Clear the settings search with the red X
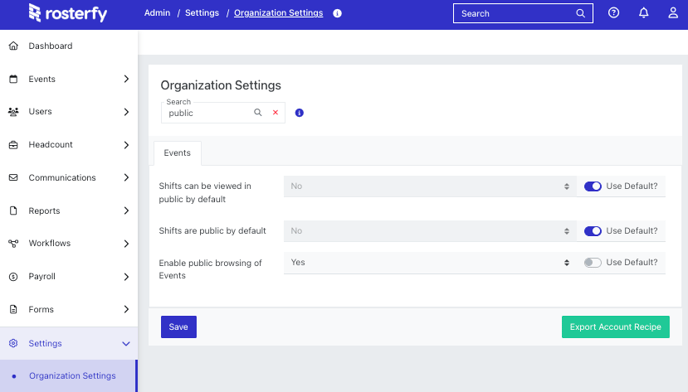Viewport: 688px width, 392px height. [x=275, y=112]
